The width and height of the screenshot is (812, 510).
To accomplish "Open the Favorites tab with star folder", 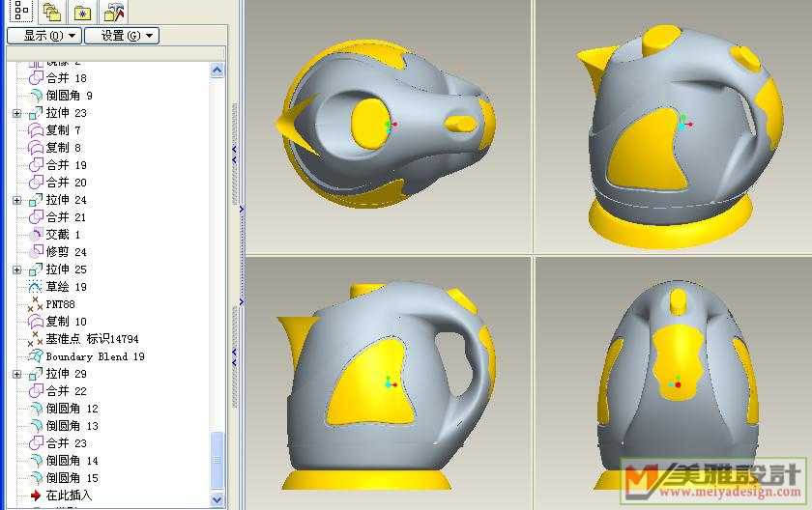I will click(83, 12).
